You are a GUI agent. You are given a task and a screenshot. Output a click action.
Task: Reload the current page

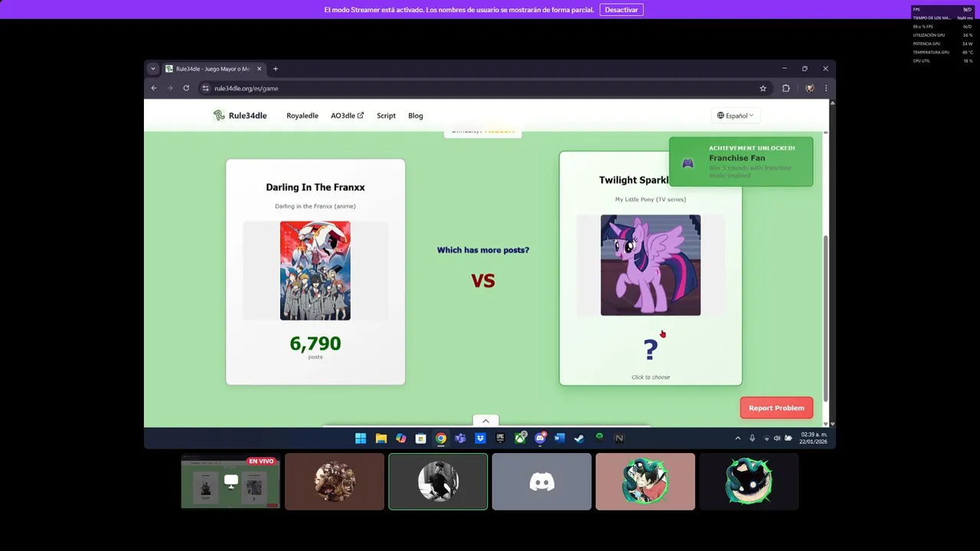click(186, 88)
